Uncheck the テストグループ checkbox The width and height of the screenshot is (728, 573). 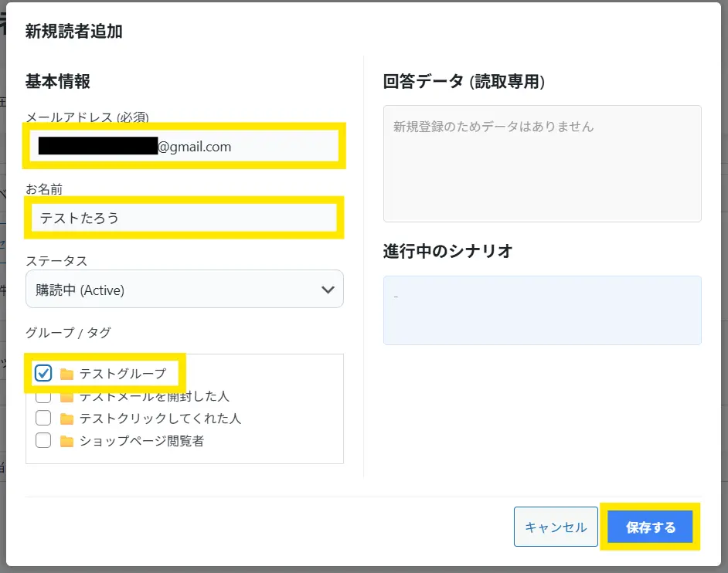(43, 374)
